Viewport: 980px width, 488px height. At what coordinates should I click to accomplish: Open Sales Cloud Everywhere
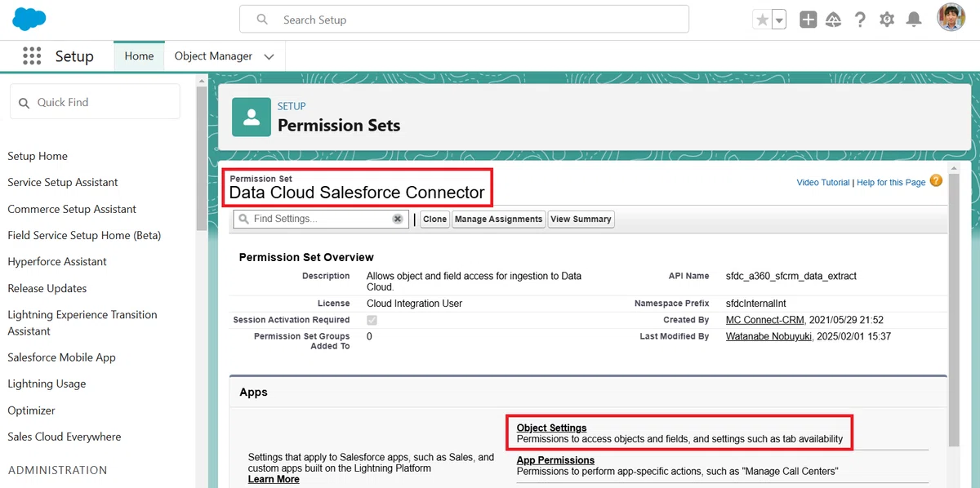65,437
